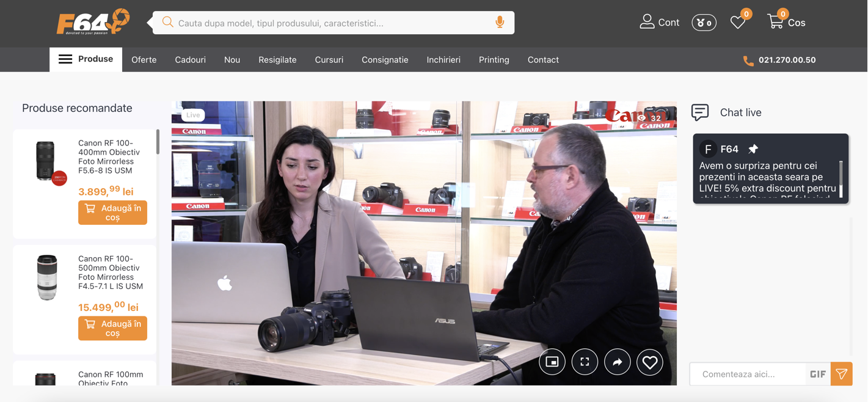Viewport: 868px width, 402px height.
Task: Open the Resigilate menu item
Action: (x=277, y=60)
